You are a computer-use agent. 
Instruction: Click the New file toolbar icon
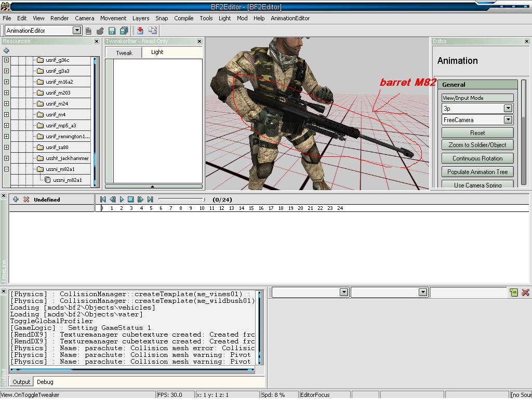coord(88,31)
